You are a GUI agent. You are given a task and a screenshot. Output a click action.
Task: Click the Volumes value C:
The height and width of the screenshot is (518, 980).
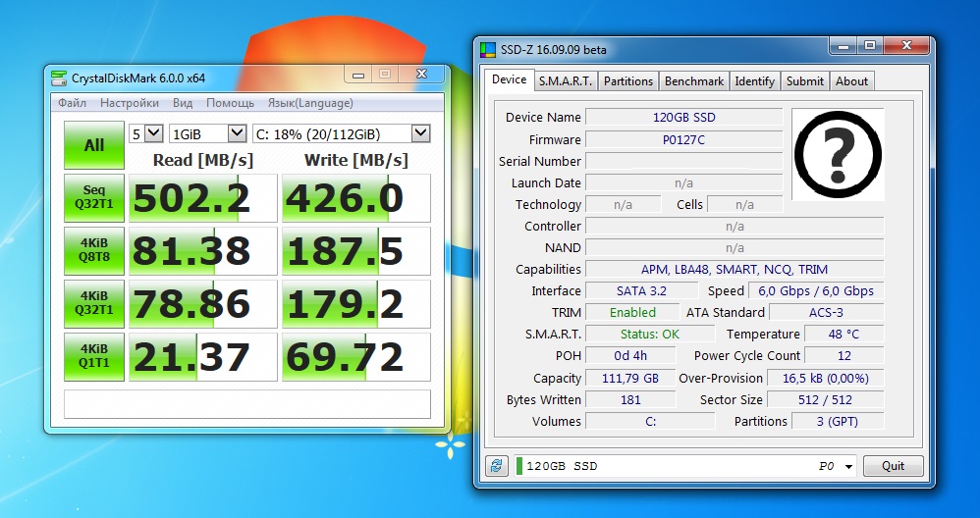pos(650,421)
